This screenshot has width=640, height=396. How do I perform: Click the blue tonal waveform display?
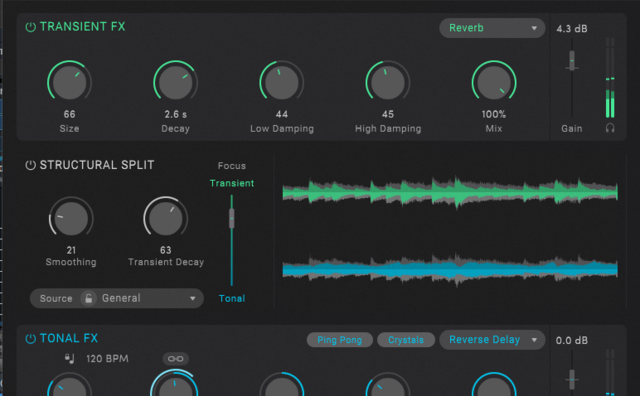coord(450,269)
